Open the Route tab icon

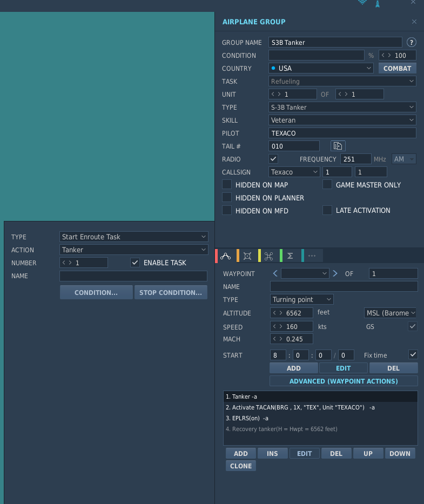(225, 256)
